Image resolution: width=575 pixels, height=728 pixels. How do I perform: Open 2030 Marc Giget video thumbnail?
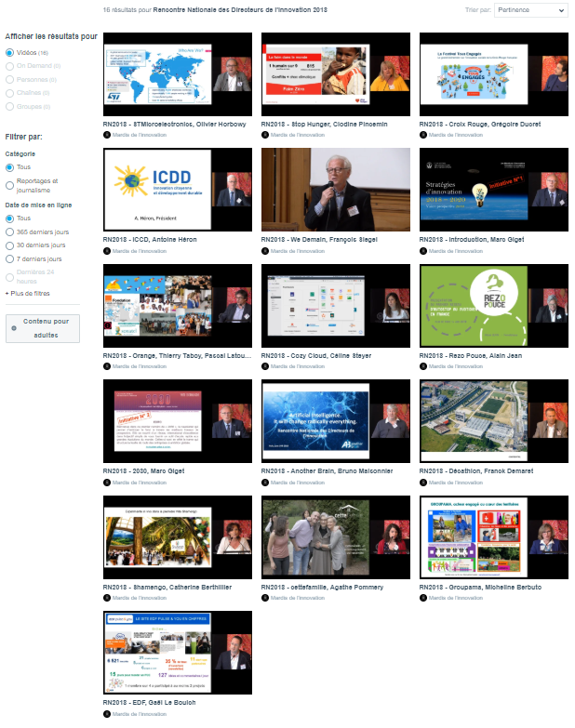pyautogui.click(x=178, y=421)
